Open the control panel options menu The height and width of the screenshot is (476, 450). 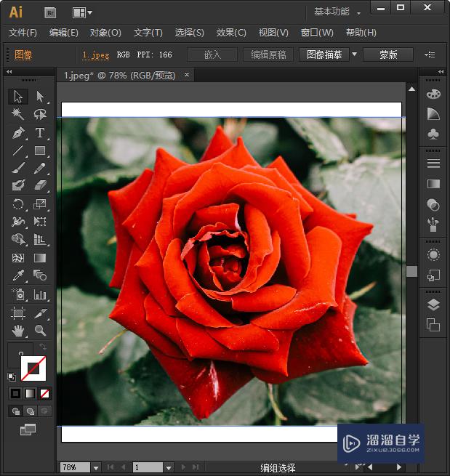point(430,55)
